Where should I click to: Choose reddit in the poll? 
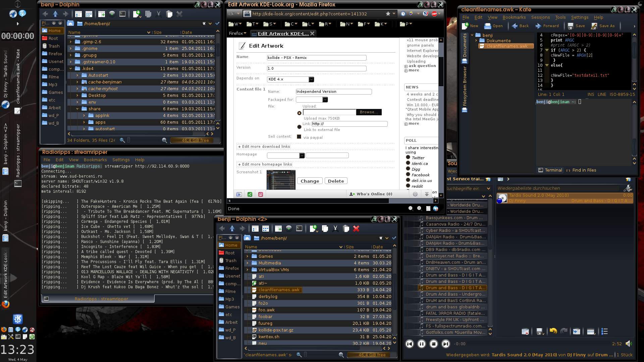click(x=408, y=186)
